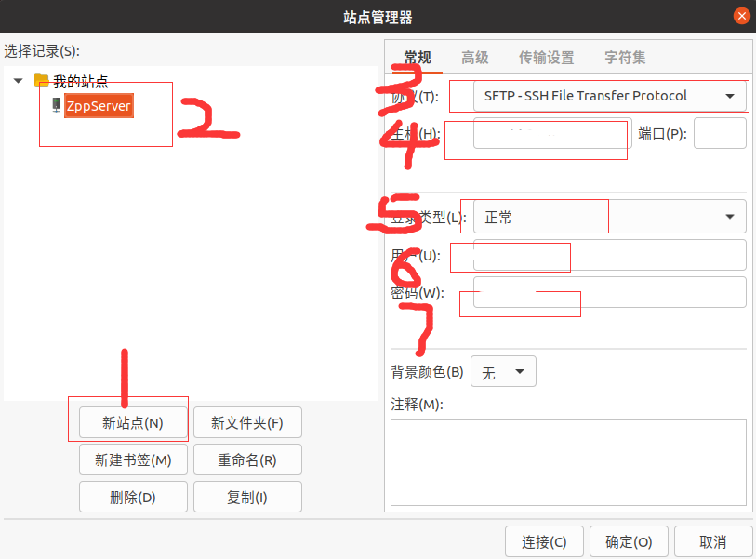Click the ZppServer server icon
The height and width of the screenshot is (559, 756).
[56, 105]
